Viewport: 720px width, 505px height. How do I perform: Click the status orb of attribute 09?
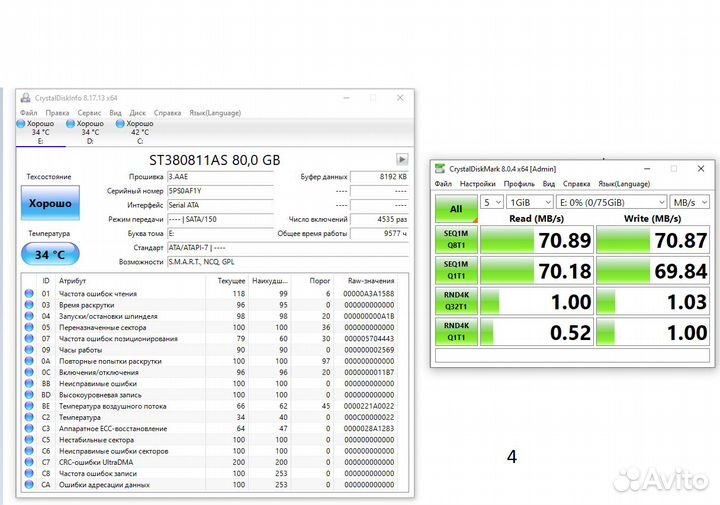pos(29,350)
